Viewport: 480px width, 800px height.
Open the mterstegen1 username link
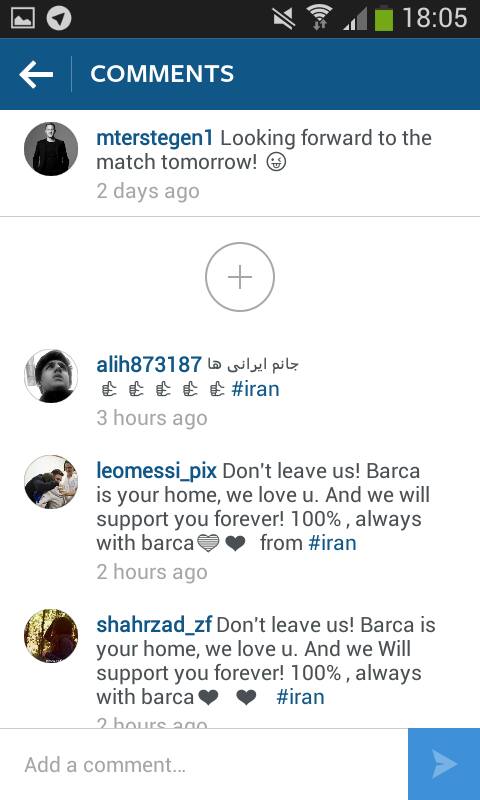(155, 138)
